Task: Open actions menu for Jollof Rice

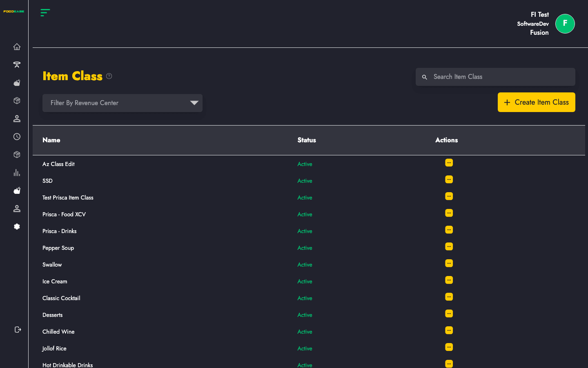Action: pyautogui.click(x=449, y=347)
